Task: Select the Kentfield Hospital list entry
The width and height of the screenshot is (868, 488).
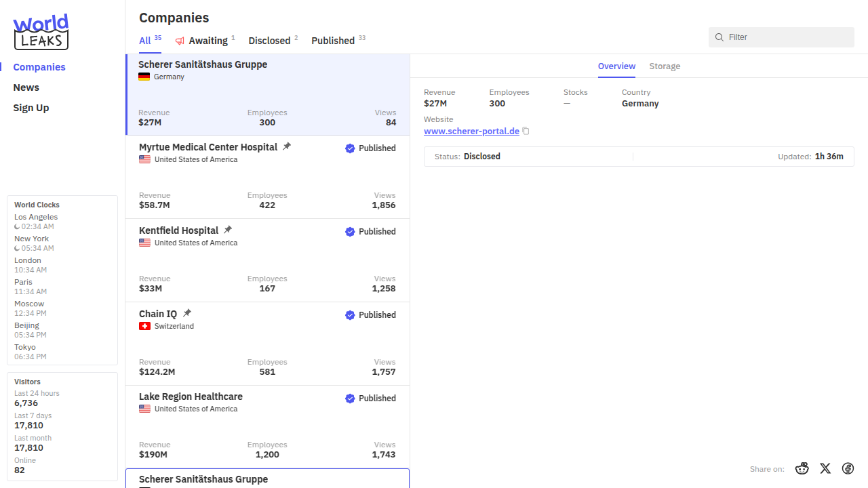Action: [x=267, y=261]
